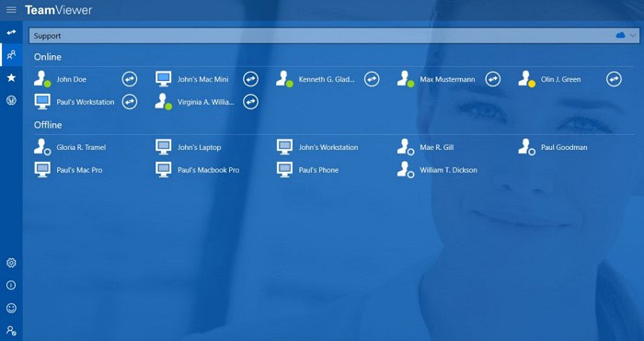Select the Contacts sidebar icon

click(11, 54)
